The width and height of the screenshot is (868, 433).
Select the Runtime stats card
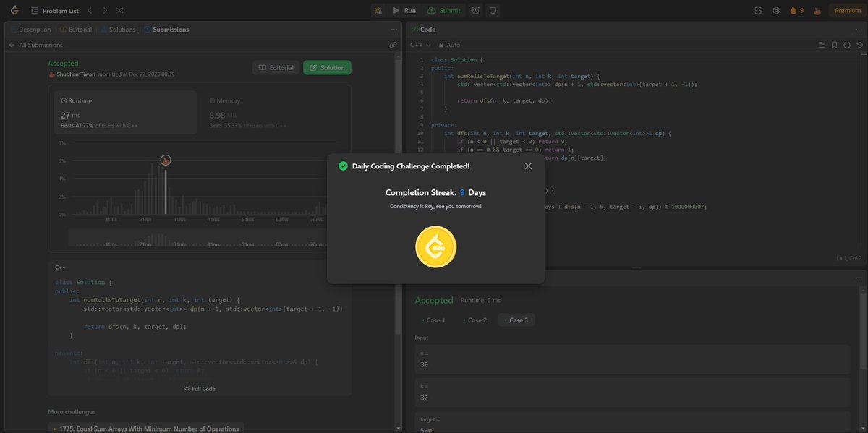click(126, 112)
